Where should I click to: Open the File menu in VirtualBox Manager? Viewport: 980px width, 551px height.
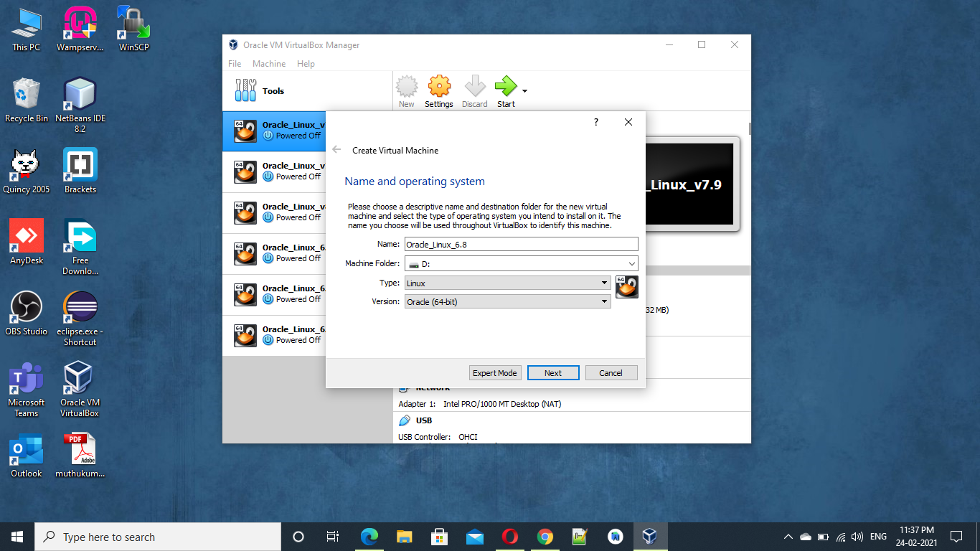point(235,64)
